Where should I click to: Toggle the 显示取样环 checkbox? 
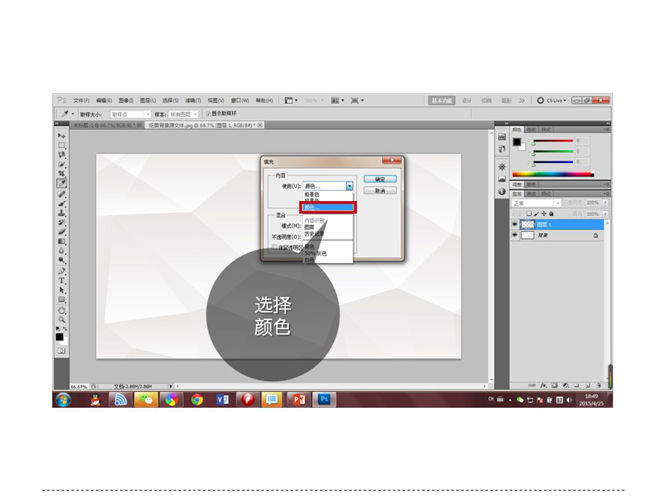pyautogui.click(x=209, y=114)
